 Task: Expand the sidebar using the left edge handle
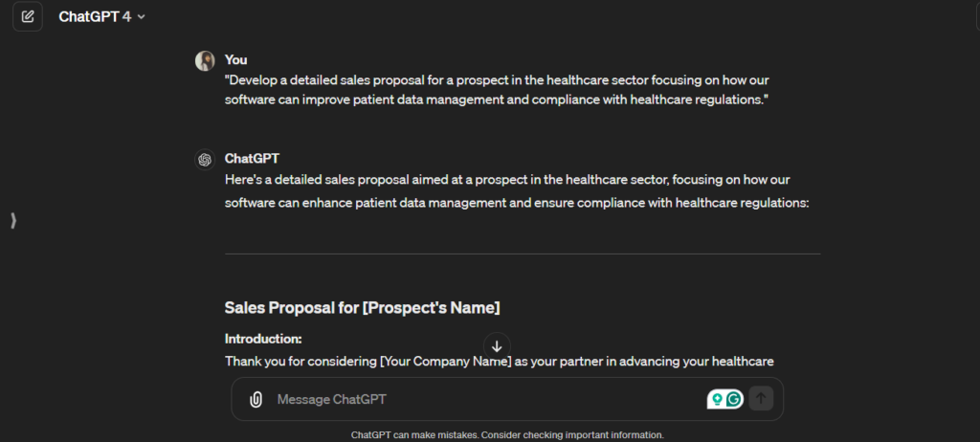13,221
